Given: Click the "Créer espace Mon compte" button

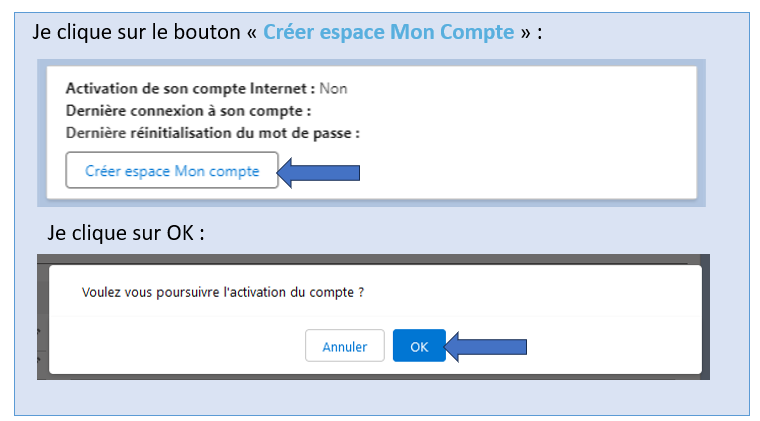Looking at the screenshot, I should coord(171,171).
